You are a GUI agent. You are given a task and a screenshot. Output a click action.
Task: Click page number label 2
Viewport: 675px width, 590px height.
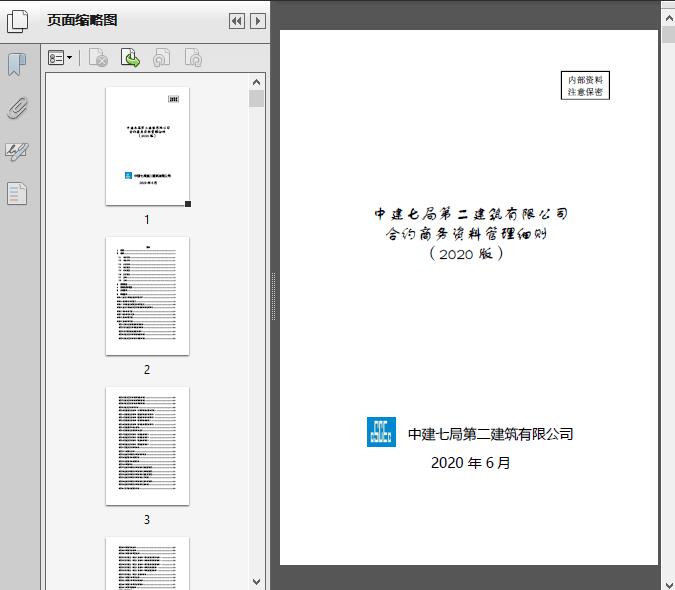(x=147, y=370)
